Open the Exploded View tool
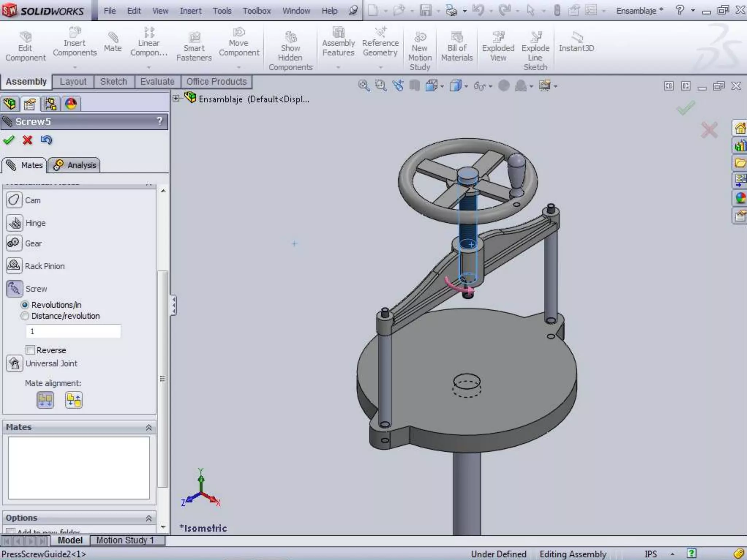The height and width of the screenshot is (560, 747). (x=498, y=47)
